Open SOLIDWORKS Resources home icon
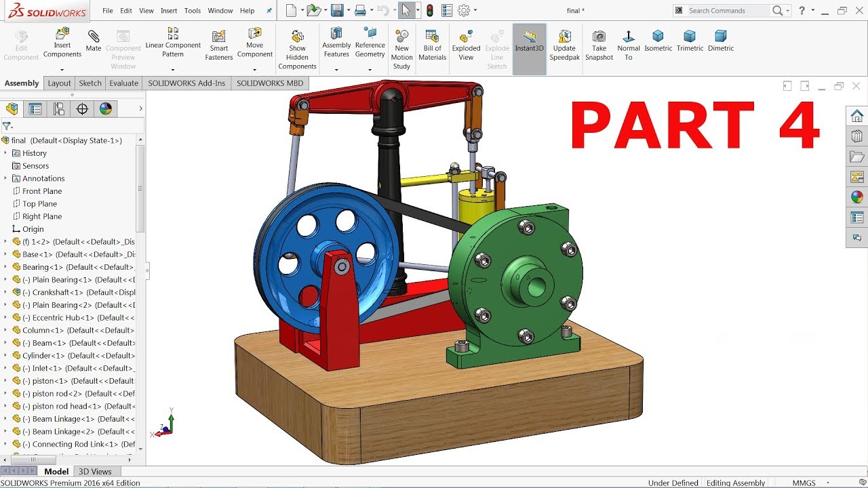The width and height of the screenshot is (868, 488). pos(857,116)
